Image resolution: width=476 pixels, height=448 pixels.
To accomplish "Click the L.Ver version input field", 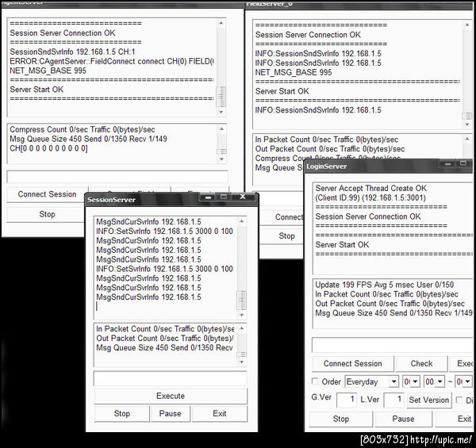I will point(393,400).
